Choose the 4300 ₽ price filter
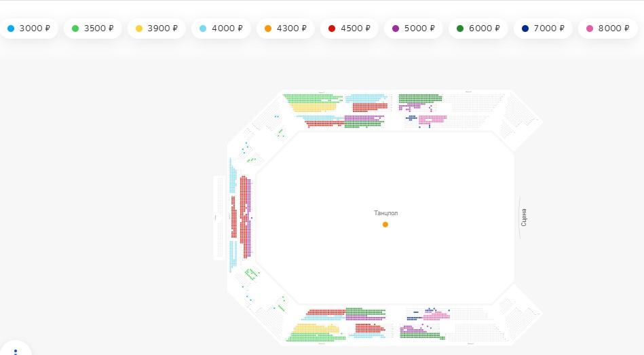The height and width of the screenshot is (355, 644). click(285, 29)
